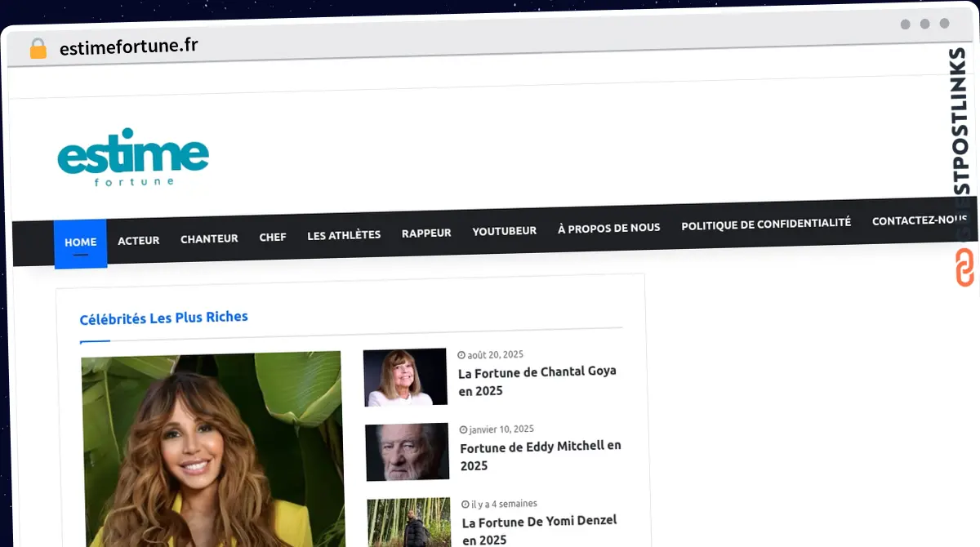The image size is (980, 547).
Task: Click the Estime Fortune logo
Action: pyautogui.click(x=133, y=158)
